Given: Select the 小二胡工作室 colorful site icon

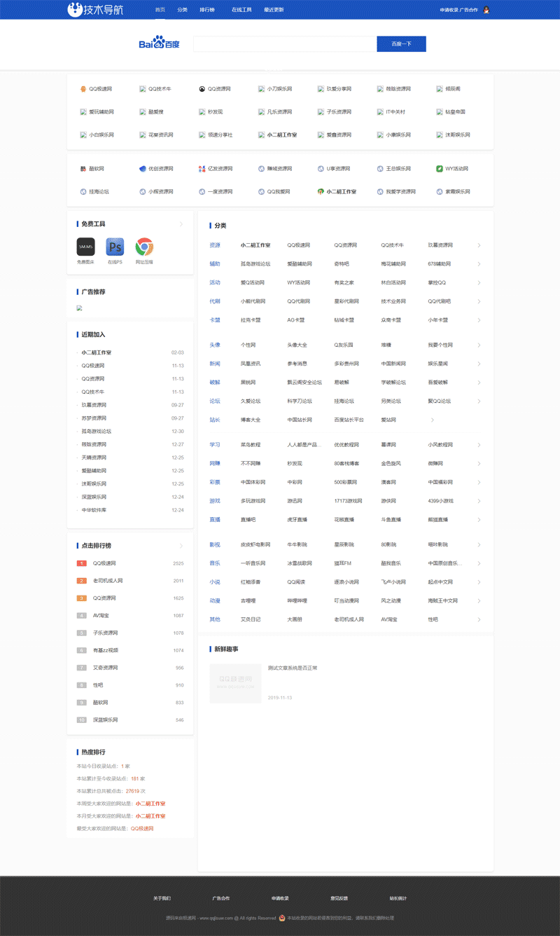Looking at the screenshot, I should tap(320, 191).
